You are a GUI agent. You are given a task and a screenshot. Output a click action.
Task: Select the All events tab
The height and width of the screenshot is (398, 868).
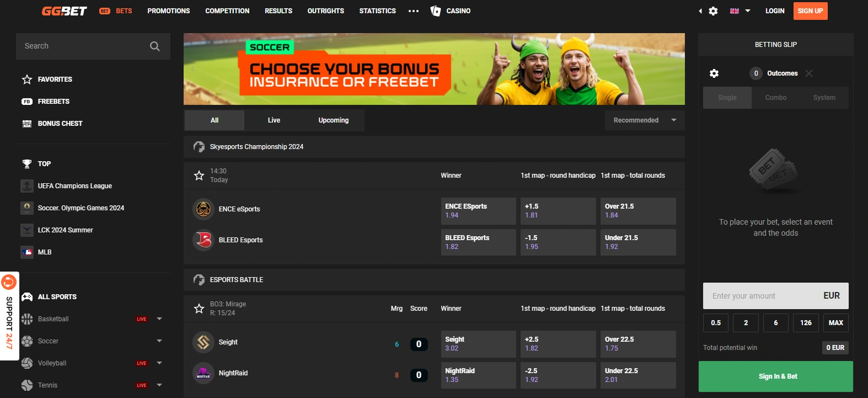point(215,120)
